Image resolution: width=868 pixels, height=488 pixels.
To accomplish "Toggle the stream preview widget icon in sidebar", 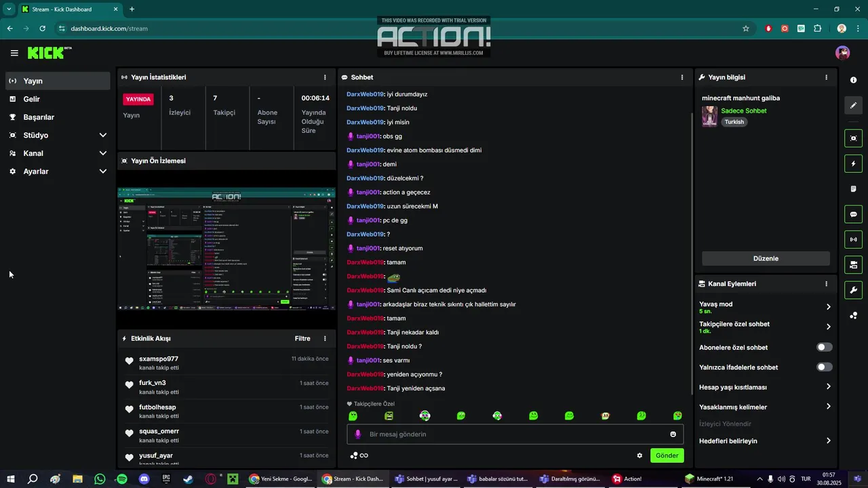I will (x=853, y=138).
